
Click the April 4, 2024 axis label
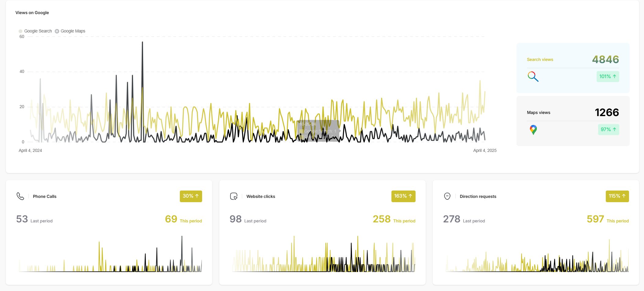(30, 150)
